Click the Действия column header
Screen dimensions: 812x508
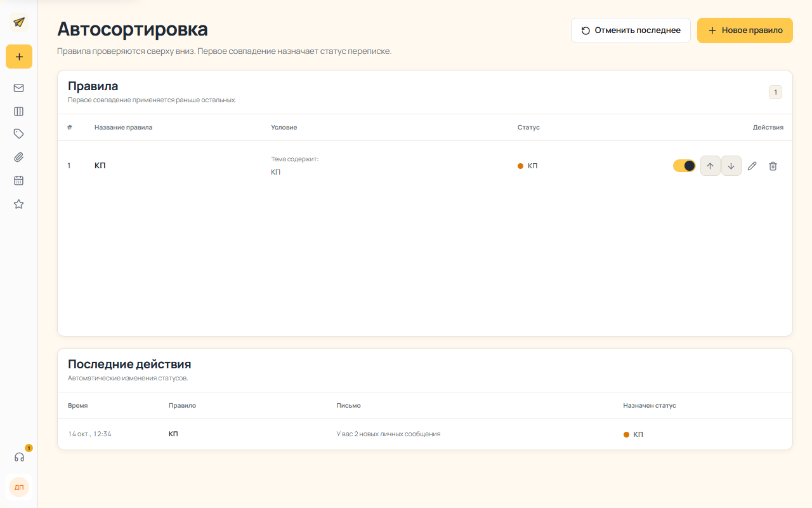click(768, 128)
